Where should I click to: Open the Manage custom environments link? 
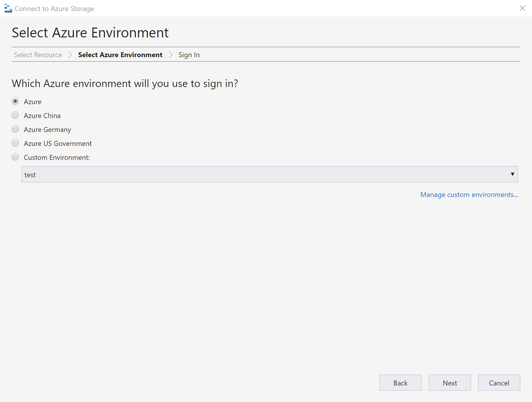[469, 194]
